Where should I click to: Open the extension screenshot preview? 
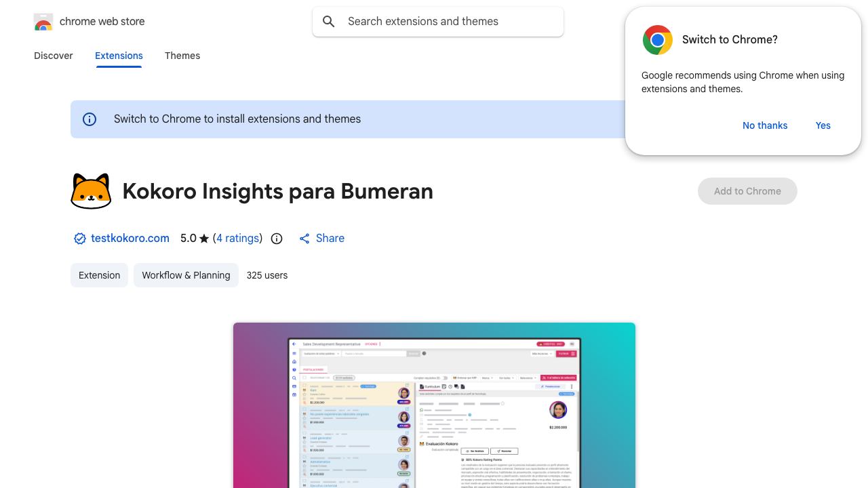coord(434,405)
